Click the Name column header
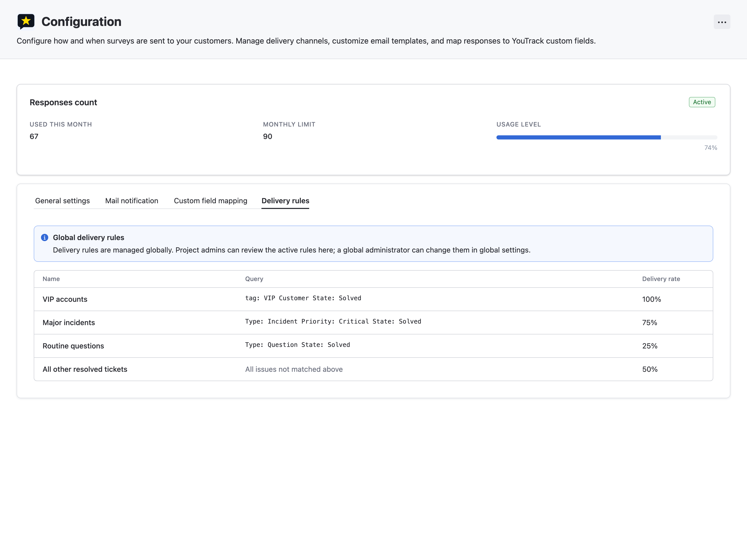The image size is (747, 560). 51,279
